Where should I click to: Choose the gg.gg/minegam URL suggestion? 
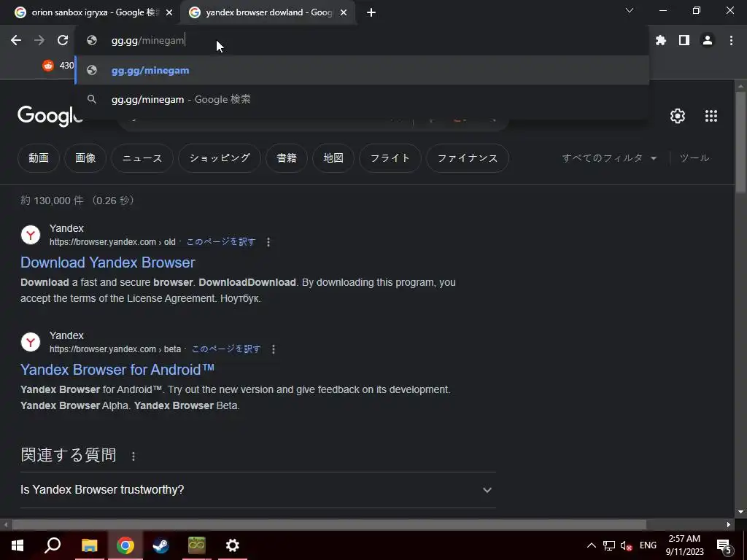[362, 71]
